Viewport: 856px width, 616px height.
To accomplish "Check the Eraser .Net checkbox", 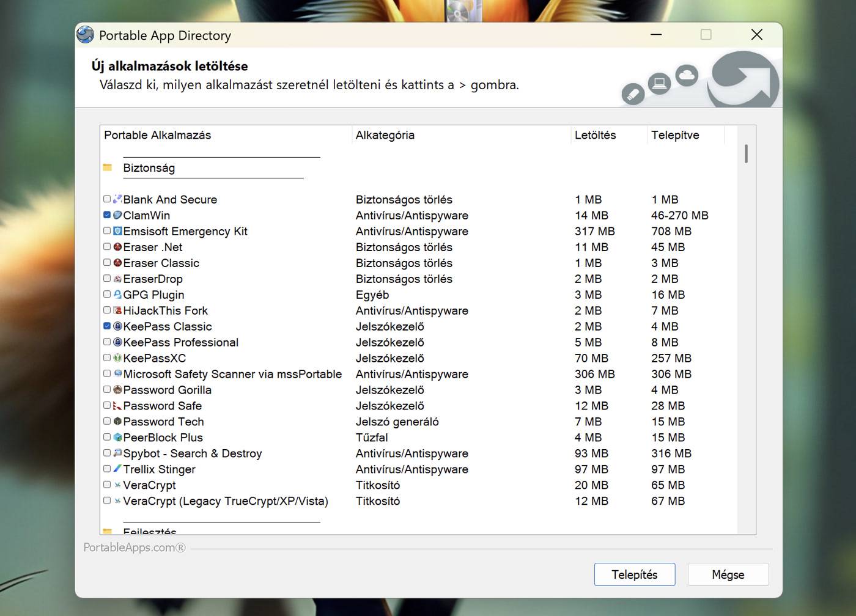I will point(107,247).
